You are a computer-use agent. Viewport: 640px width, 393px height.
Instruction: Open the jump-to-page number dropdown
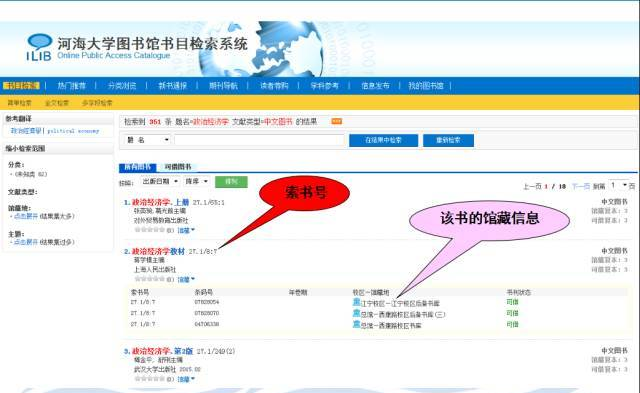[x=618, y=185]
